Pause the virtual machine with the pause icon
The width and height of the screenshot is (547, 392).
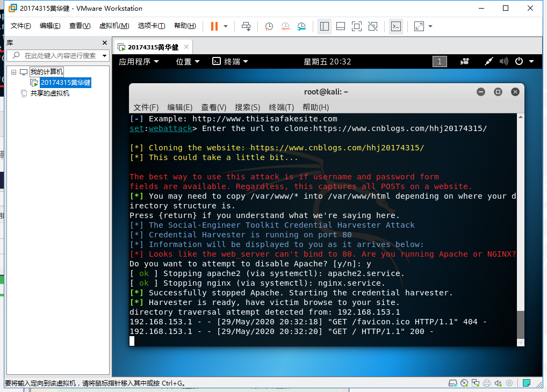pos(214,26)
